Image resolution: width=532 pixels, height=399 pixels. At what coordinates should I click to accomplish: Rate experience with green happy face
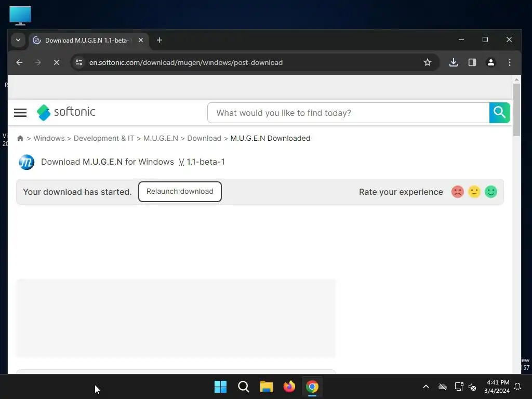(491, 192)
